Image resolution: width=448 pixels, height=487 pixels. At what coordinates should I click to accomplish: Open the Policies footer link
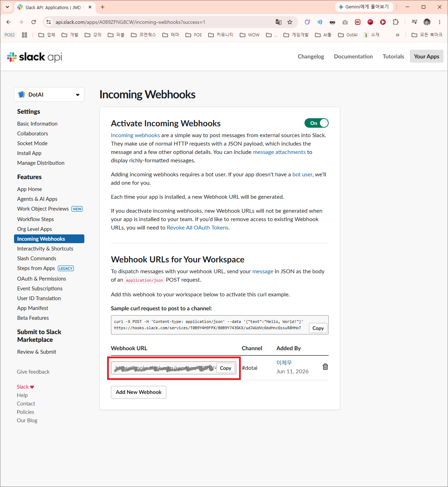[26, 412]
